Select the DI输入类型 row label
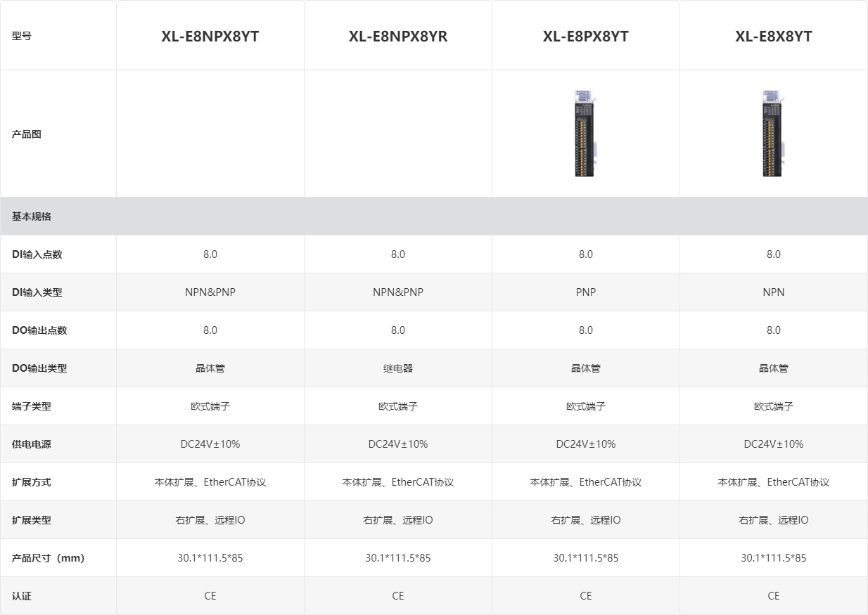Viewport: 868px width, 615px height. click(37, 292)
